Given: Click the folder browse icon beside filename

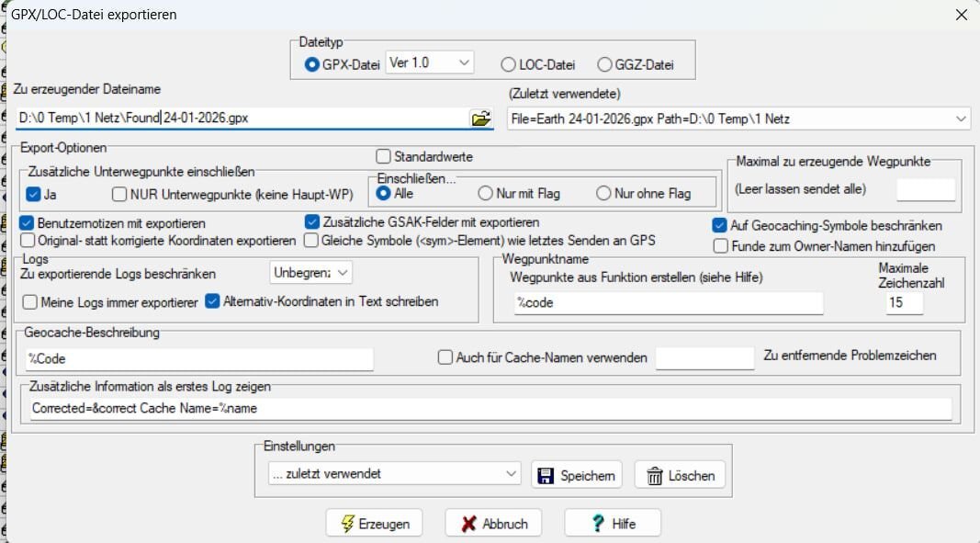Looking at the screenshot, I should tap(480, 119).
